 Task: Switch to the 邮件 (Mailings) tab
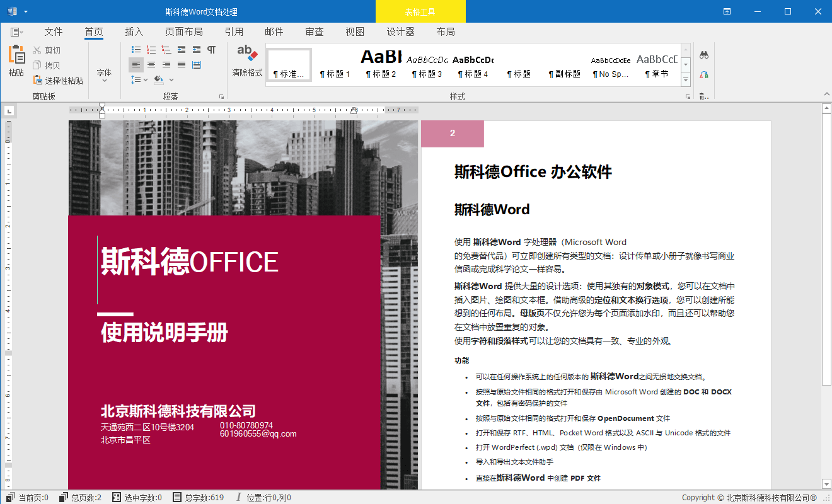click(x=274, y=31)
